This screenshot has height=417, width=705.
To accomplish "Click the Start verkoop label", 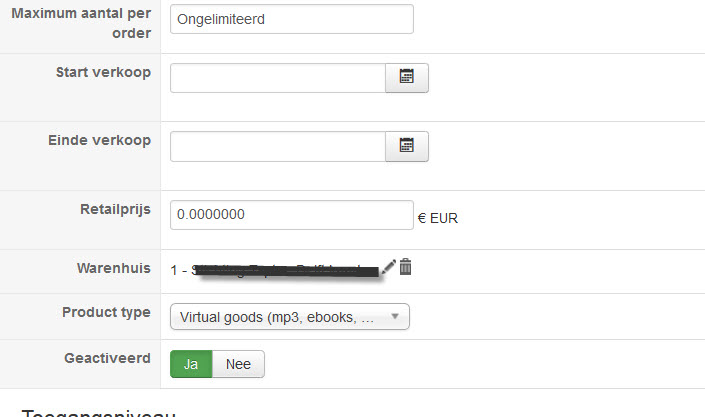I will pos(101,72).
